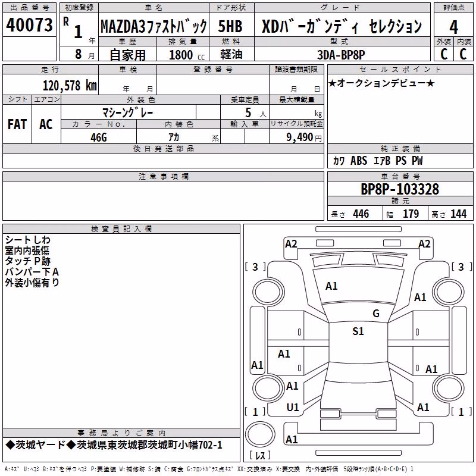Select the S1 mark on the roof
This screenshot has height=476, width=476.
pos(358,331)
